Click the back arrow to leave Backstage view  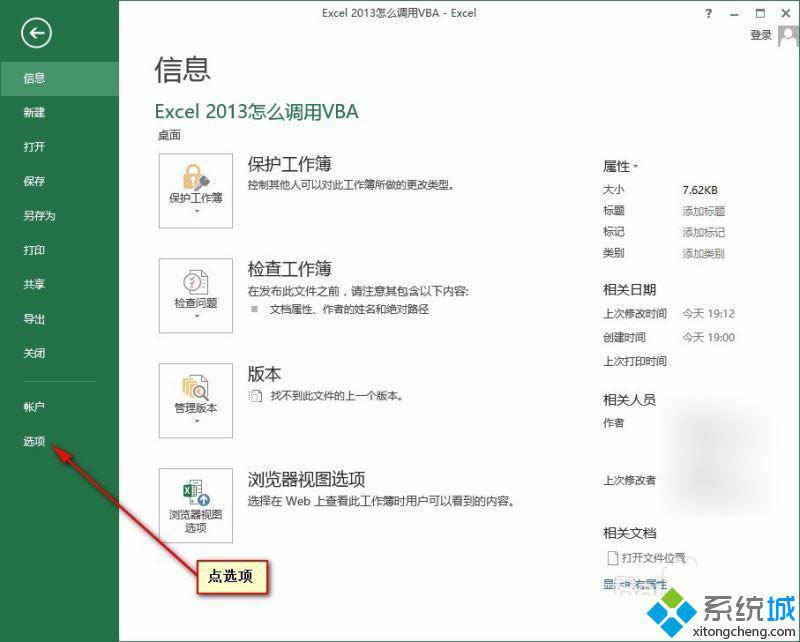point(36,33)
